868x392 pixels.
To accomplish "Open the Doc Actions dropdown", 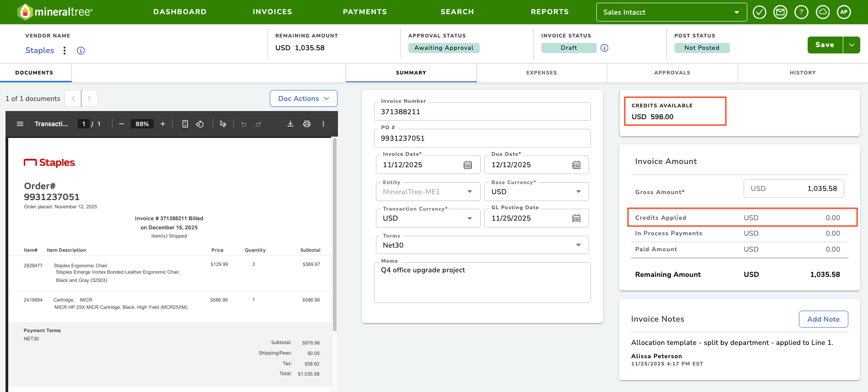I will tap(304, 99).
